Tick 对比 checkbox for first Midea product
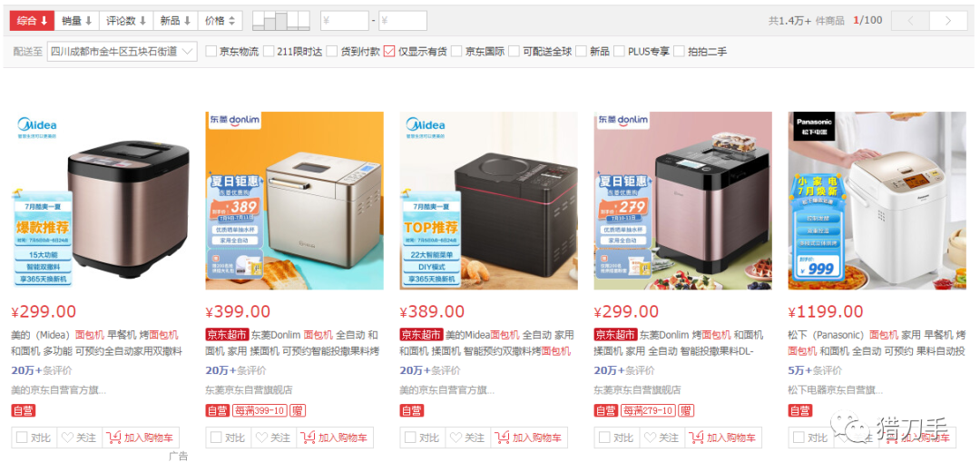Image resolution: width=980 pixels, height=472 pixels. click(x=22, y=438)
